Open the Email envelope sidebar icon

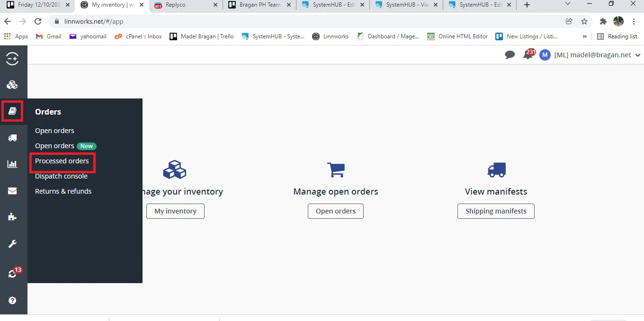coord(12,191)
